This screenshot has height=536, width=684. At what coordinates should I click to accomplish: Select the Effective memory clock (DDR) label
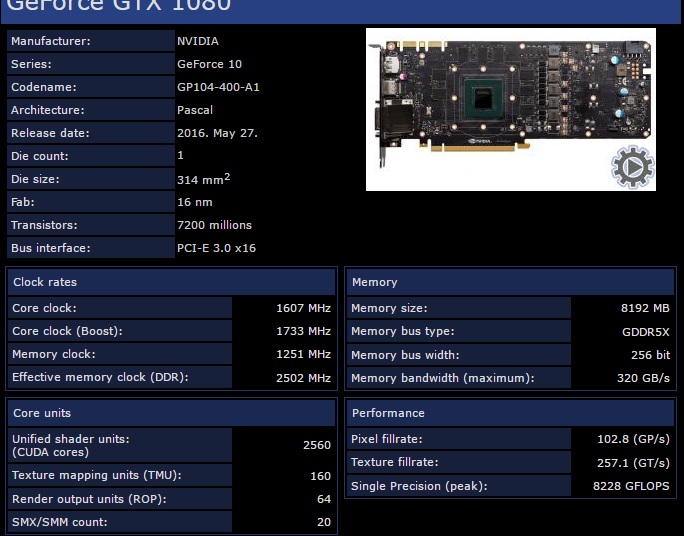click(100, 377)
